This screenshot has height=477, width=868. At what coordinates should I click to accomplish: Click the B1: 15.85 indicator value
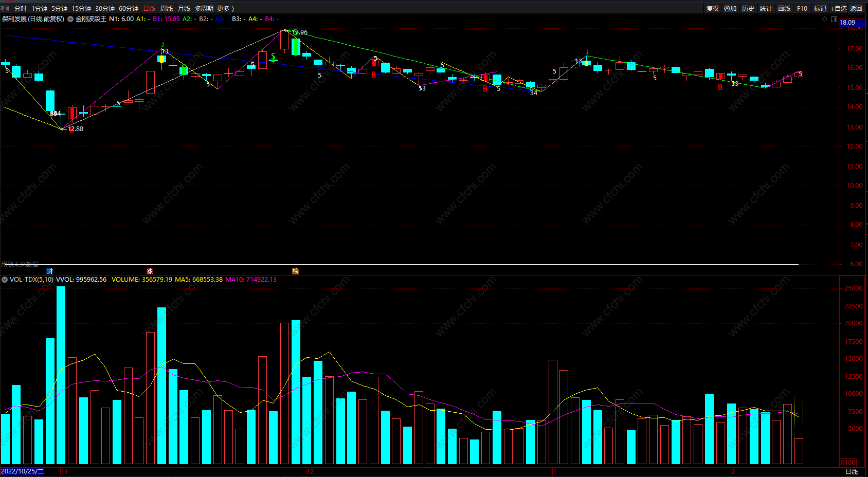(x=167, y=19)
